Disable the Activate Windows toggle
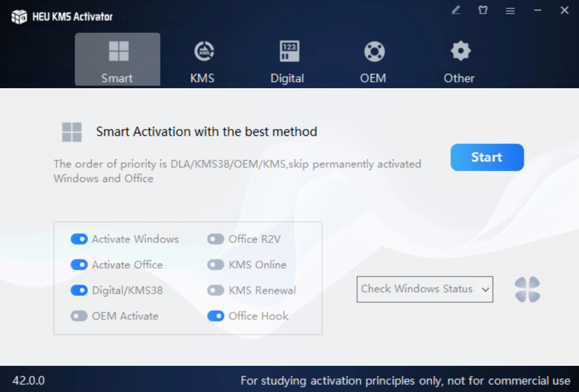 (79, 239)
